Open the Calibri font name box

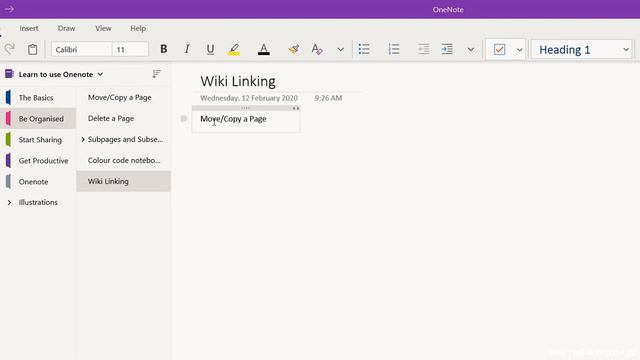[81, 49]
